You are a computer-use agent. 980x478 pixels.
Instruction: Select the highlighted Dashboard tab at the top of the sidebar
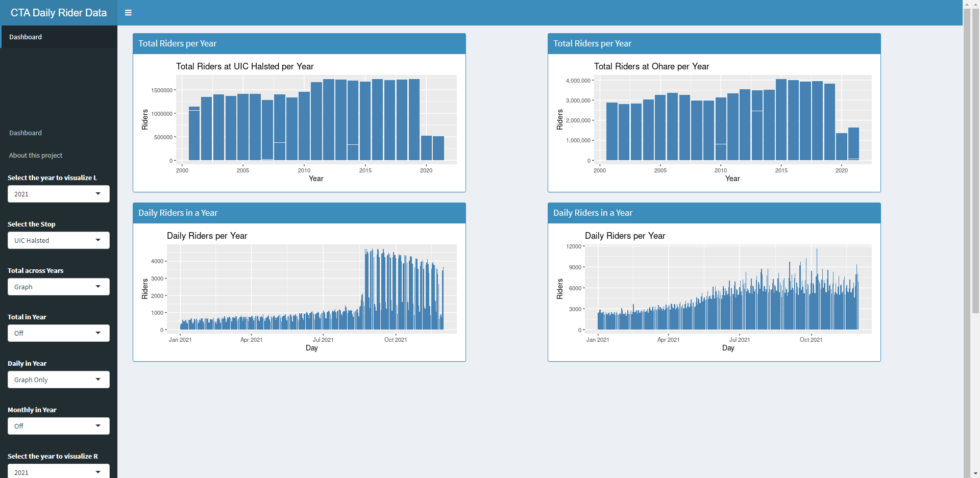coord(59,37)
